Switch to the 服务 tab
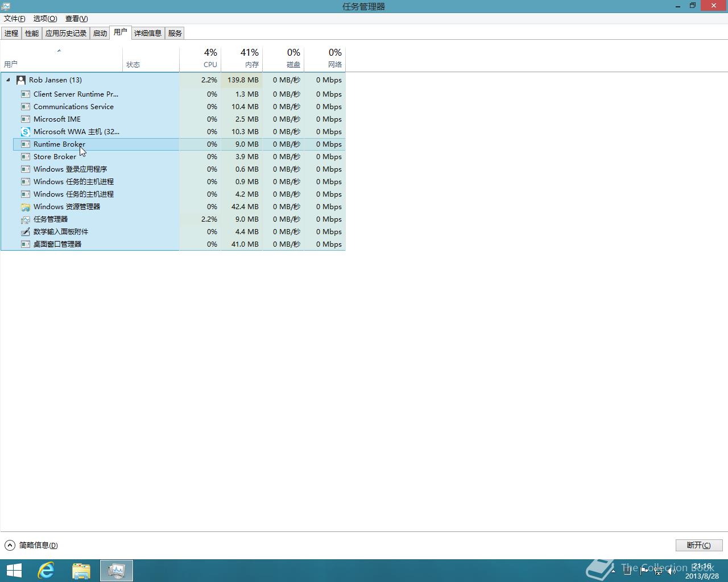The height and width of the screenshot is (582, 728). point(175,34)
